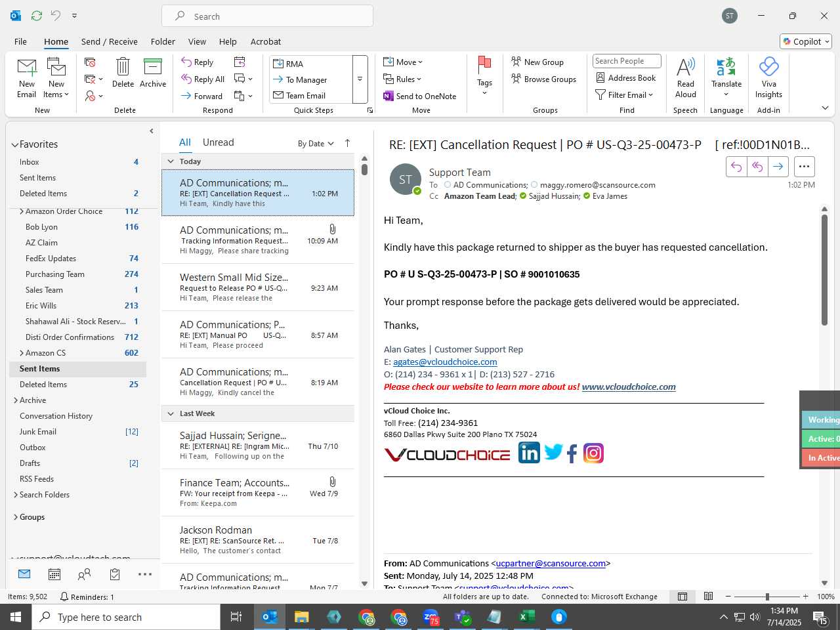Open Microsoft Teams from the taskbar
This screenshot has width=840, height=630.
tap(463, 617)
